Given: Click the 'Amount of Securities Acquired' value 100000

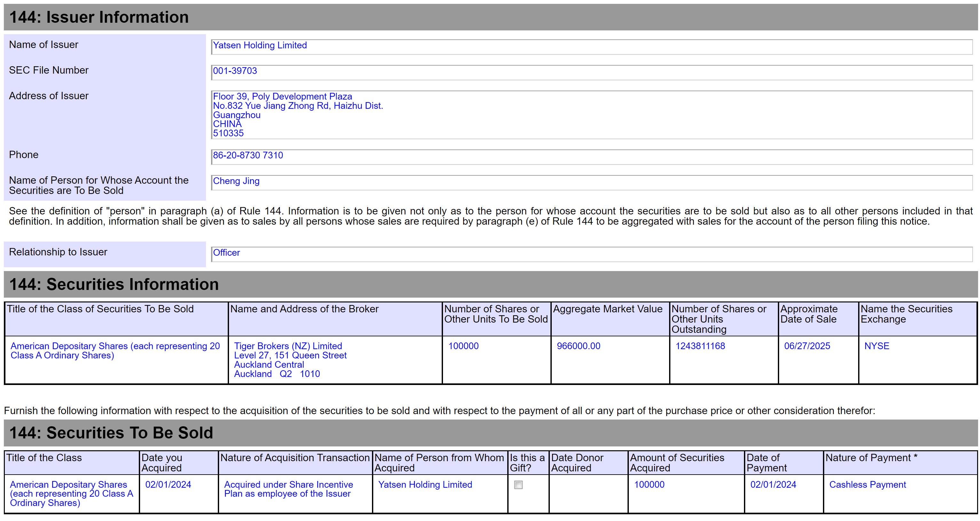Looking at the screenshot, I should tap(649, 485).
